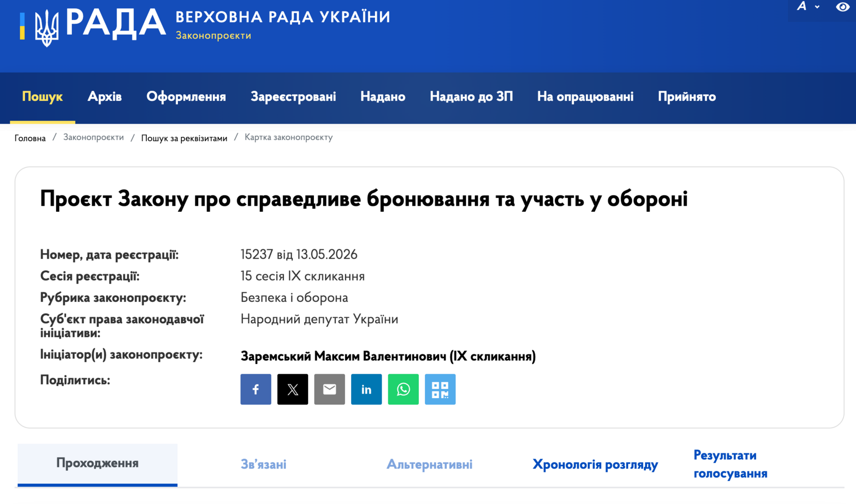Follow the Головна breadcrumb link

30,138
